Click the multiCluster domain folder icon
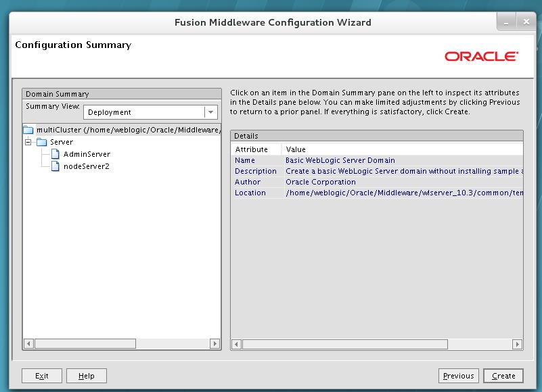This screenshot has height=392, width=542. tap(28, 130)
